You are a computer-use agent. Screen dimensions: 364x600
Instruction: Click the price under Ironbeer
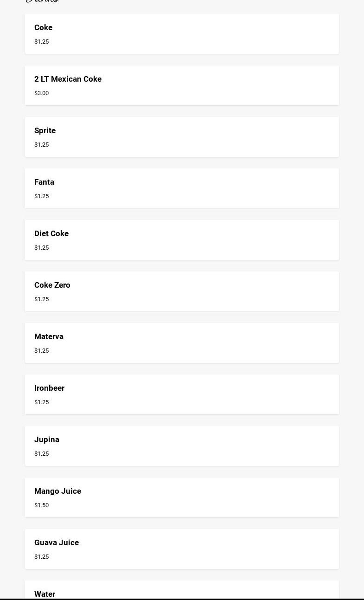pyautogui.click(x=41, y=402)
